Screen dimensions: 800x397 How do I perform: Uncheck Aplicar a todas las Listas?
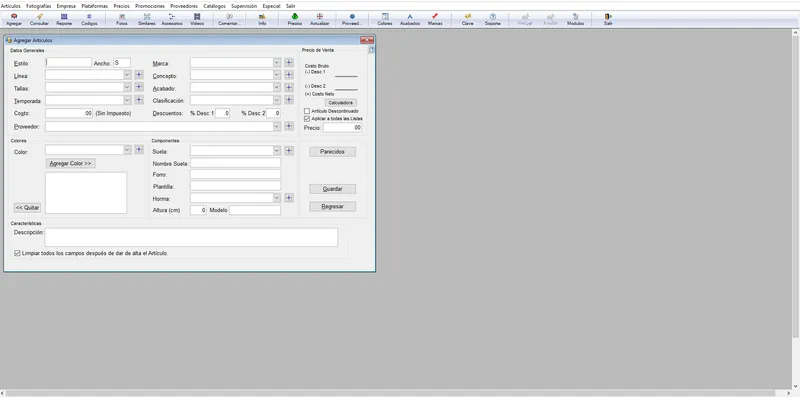tap(307, 118)
